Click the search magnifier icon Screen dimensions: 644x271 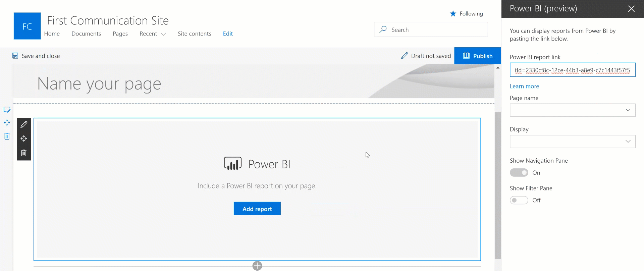(x=383, y=30)
